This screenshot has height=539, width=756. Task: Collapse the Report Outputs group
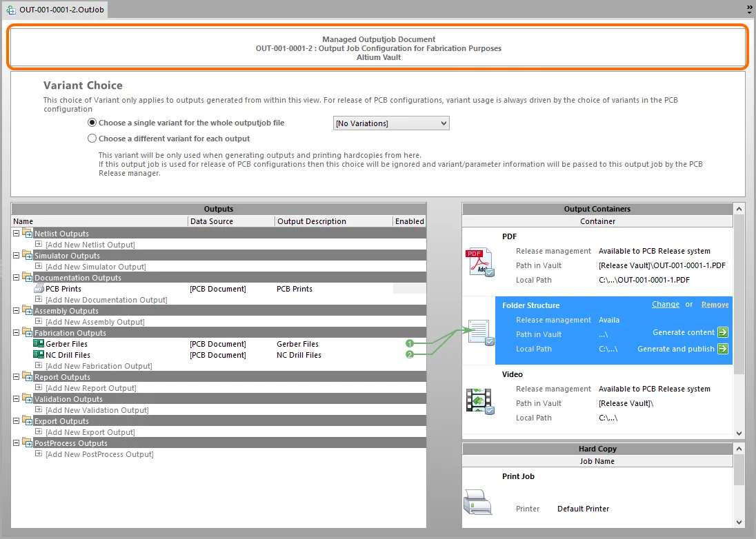click(x=16, y=376)
